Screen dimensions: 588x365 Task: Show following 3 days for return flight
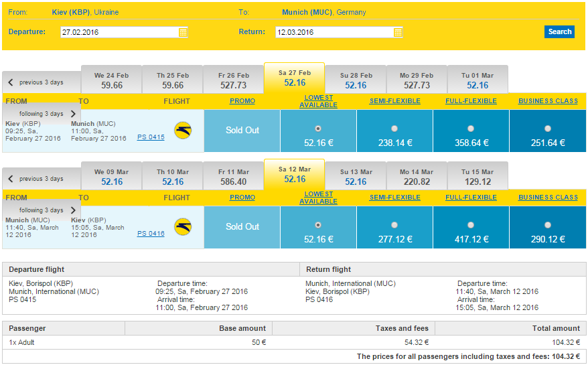point(48,210)
